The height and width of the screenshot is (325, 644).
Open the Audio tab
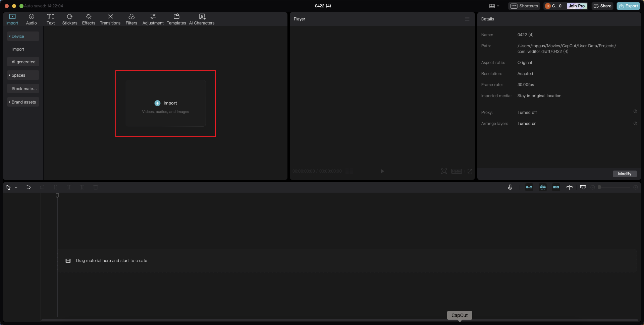tap(31, 19)
